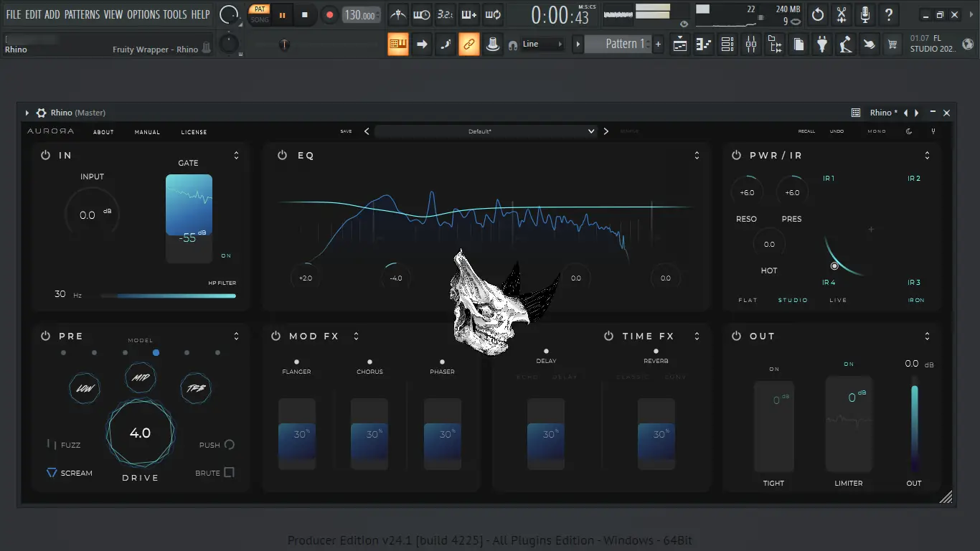Screen dimensions: 980x551
Task: Click the metronome icon in toolbar
Action: point(398,14)
